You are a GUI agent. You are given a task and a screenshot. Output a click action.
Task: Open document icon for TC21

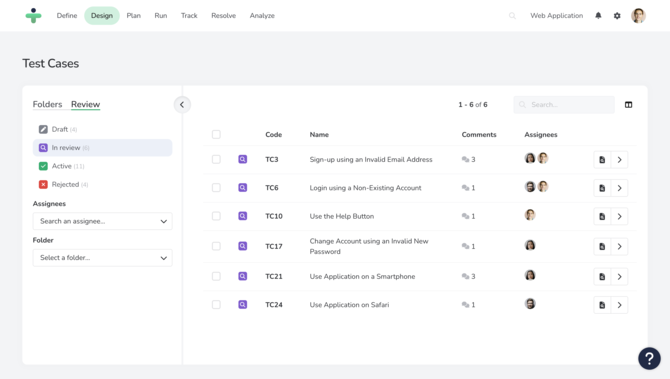[x=602, y=277]
